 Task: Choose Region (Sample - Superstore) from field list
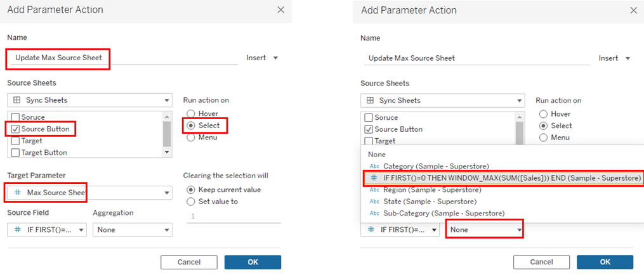click(431, 190)
